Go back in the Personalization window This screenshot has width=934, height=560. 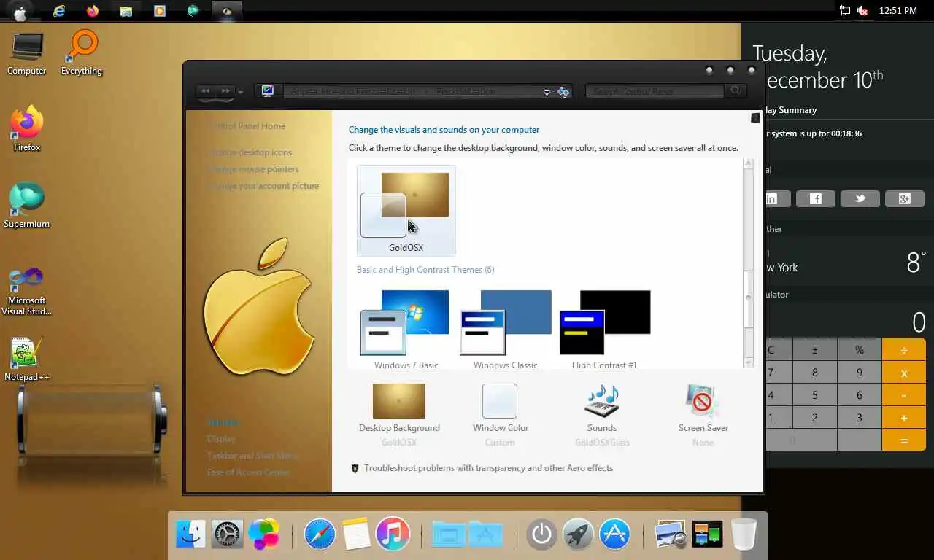tap(206, 91)
